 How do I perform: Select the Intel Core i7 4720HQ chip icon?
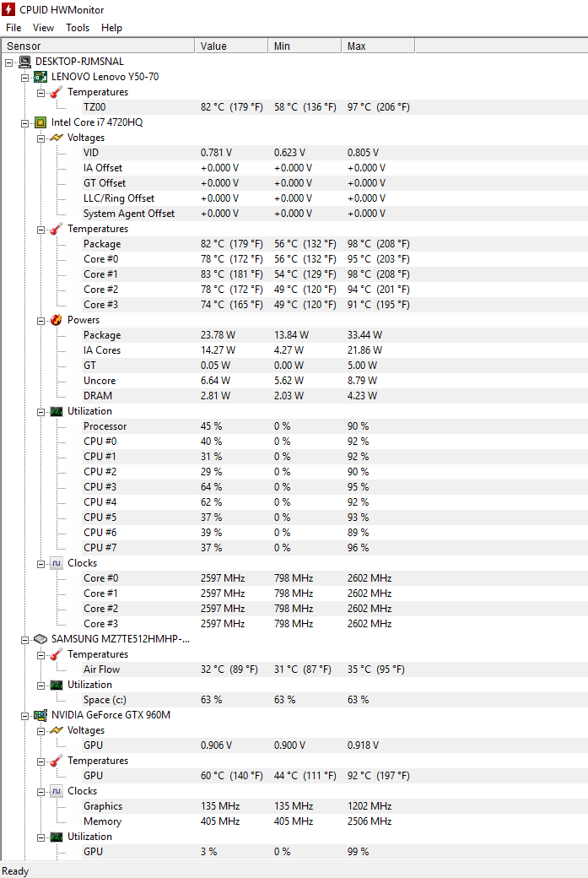pyautogui.click(x=40, y=122)
